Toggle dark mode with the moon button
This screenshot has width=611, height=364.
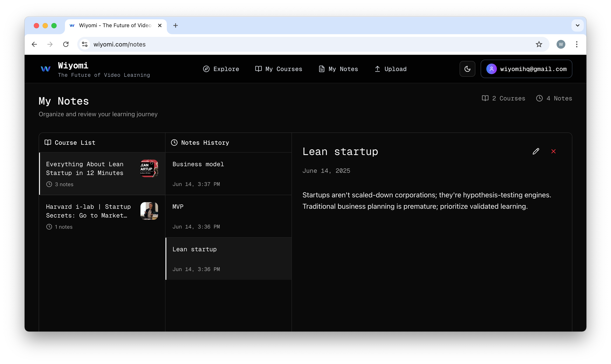[467, 69]
